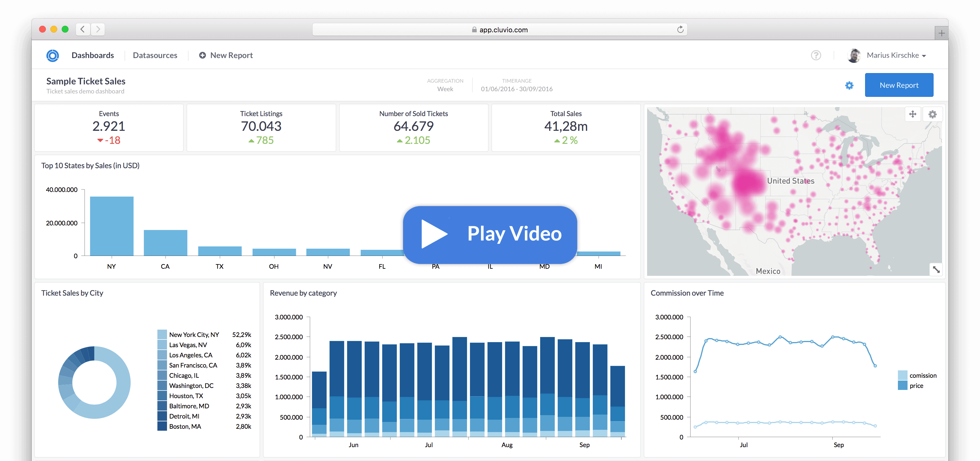Switch to the Datasources tab
The width and height of the screenshot is (980, 461).
155,56
